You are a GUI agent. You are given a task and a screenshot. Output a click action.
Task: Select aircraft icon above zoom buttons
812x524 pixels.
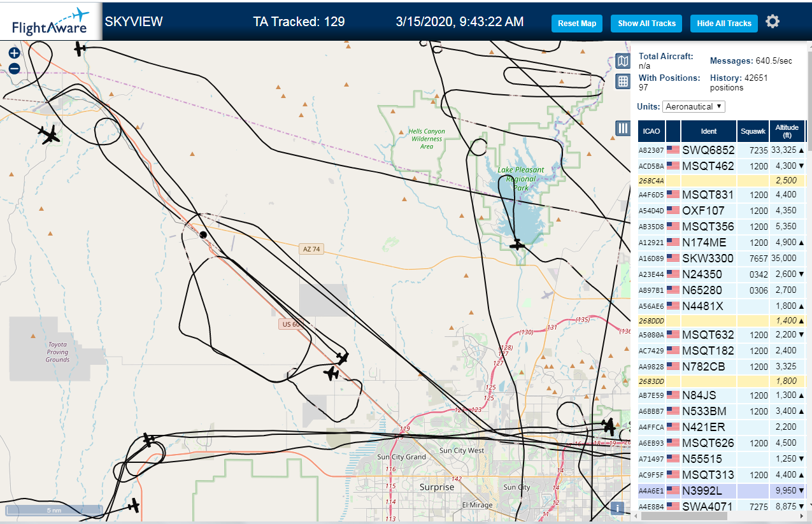tap(80, 48)
